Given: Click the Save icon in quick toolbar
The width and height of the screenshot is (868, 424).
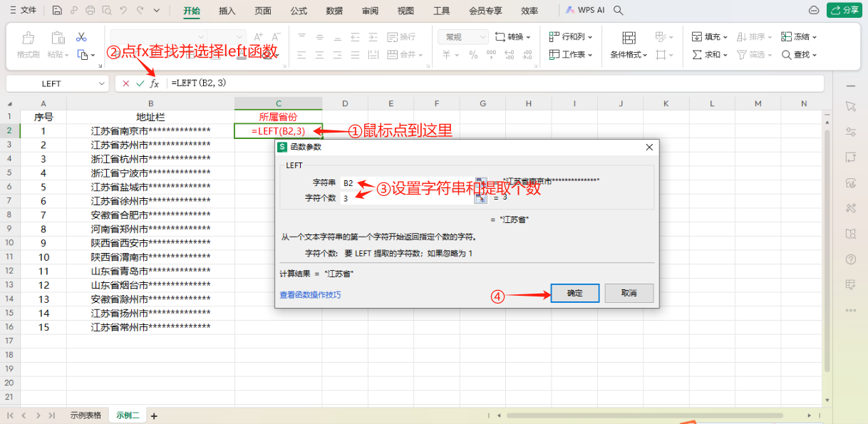Looking at the screenshot, I should tap(56, 11).
